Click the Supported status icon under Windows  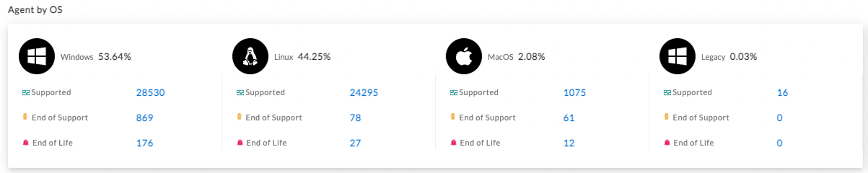tap(26, 93)
